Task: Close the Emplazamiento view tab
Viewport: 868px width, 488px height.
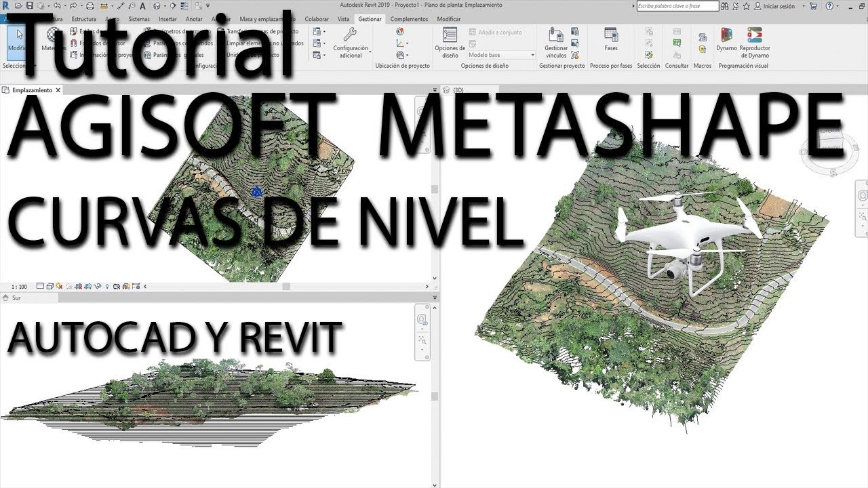Action: [58, 90]
